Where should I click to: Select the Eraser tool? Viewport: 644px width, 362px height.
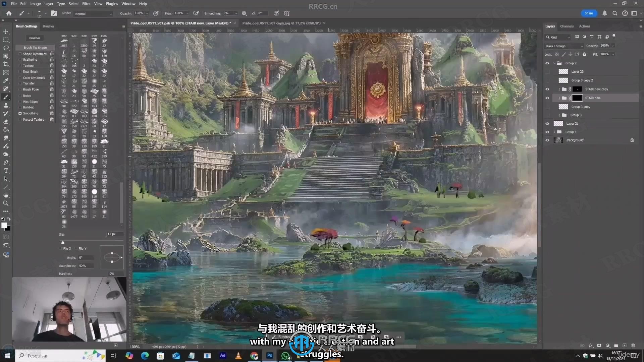point(6,121)
